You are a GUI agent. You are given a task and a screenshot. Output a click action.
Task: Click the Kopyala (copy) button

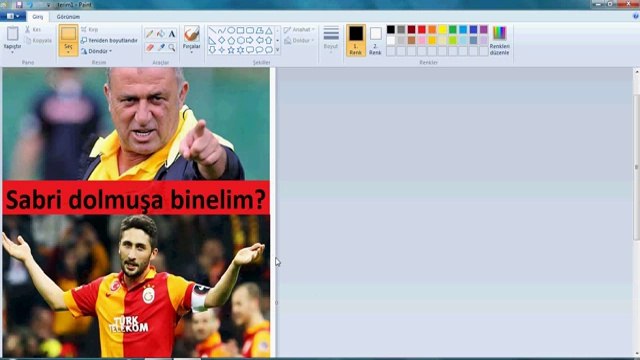[x=38, y=40]
